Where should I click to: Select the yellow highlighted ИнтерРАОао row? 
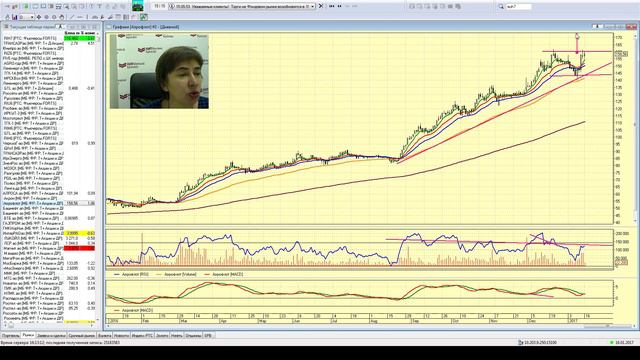point(49,233)
